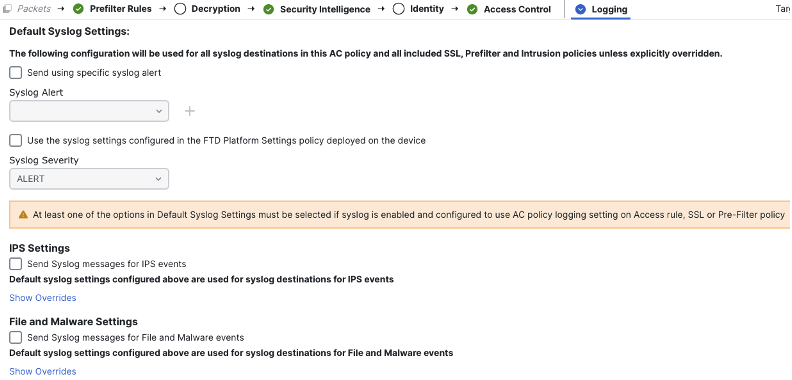792x380 pixels.
Task: Check Send Syslog messages for File and Malware events
Action: pos(16,338)
